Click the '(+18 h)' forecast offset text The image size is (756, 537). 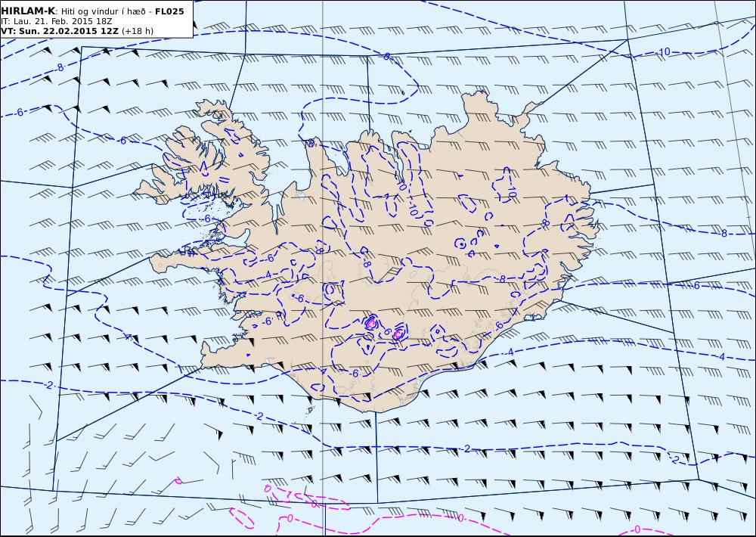pyautogui.click(x=138, y=31)
